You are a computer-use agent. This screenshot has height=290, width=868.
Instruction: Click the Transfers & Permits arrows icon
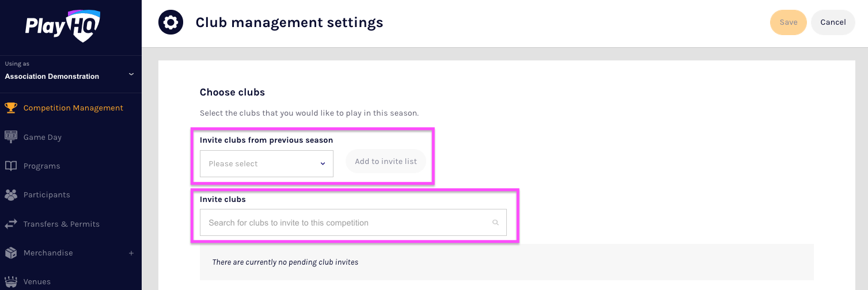[10, 224]
